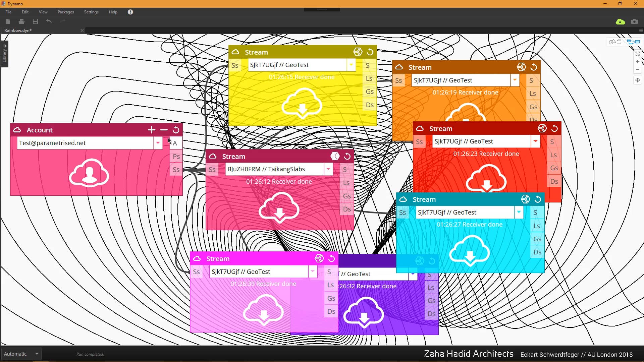Viewport: 644px width, 362px height.
Task: Open the orange stream in browser via globe icon
Action: 522,67
